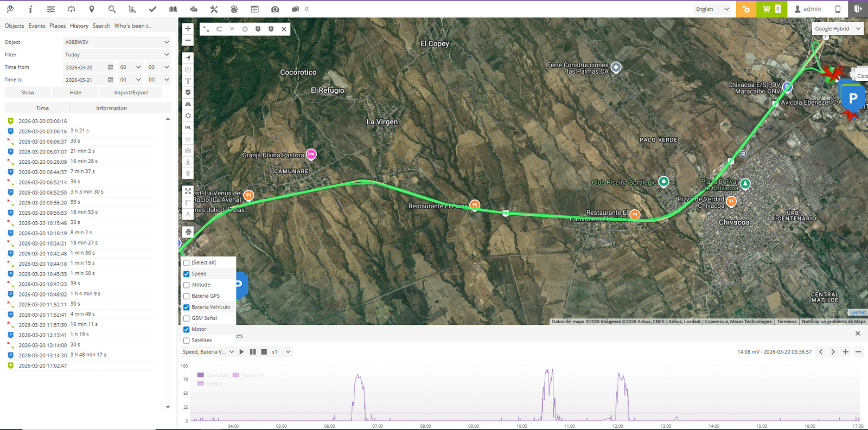The height and width of the screenshot is (430, 868).
Task: Zoom in the map with plus button
Action: pyautogui.click(x=188, y=29)
